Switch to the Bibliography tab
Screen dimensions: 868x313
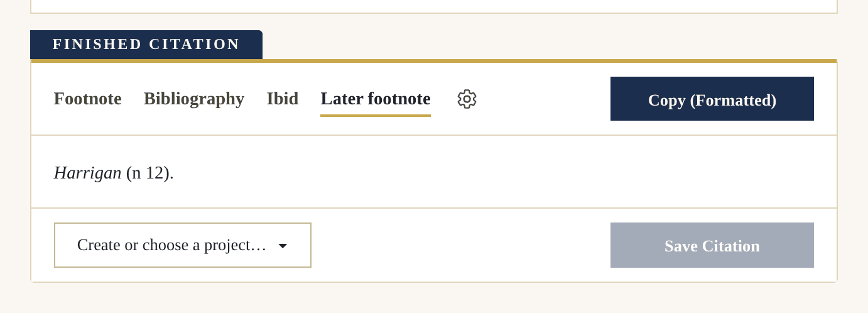pos(194,99)
